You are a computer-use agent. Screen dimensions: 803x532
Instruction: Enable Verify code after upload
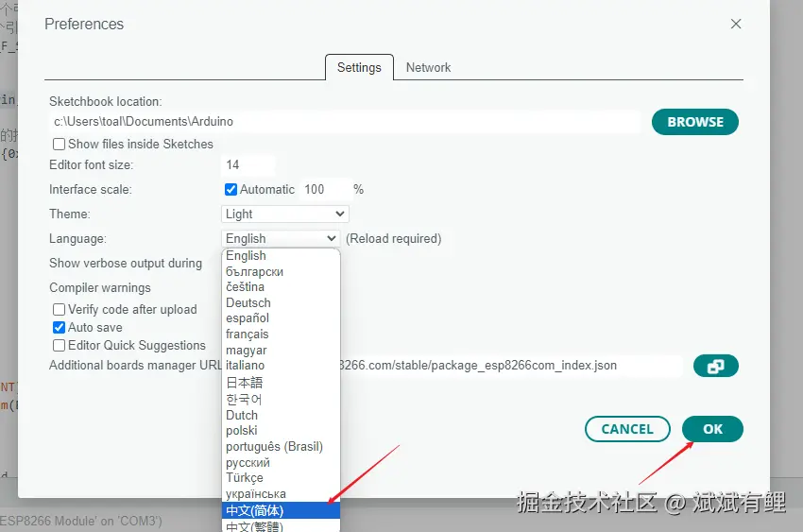(x=59, y=310)
